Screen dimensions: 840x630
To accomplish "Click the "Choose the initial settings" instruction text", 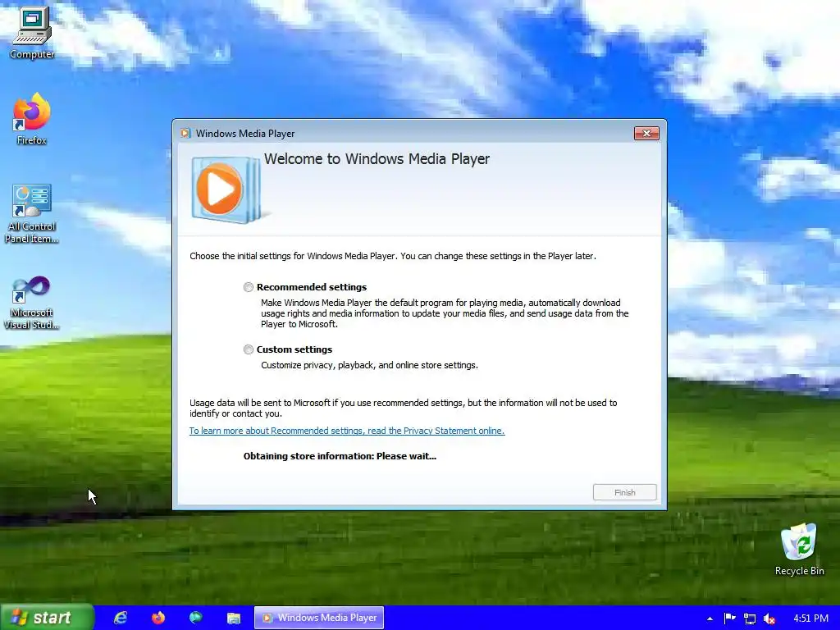I will click(393, 256).
